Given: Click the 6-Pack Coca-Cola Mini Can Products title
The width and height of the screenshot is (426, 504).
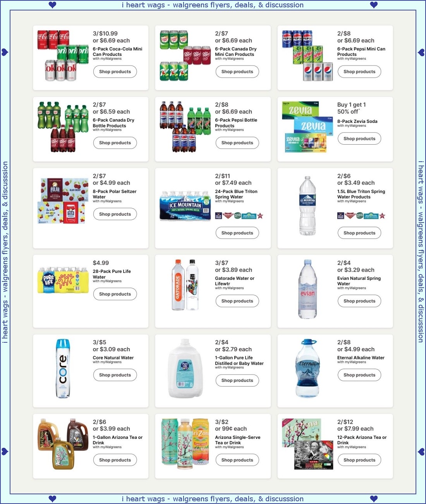Looking at the screenshot, I should (117, 52).
